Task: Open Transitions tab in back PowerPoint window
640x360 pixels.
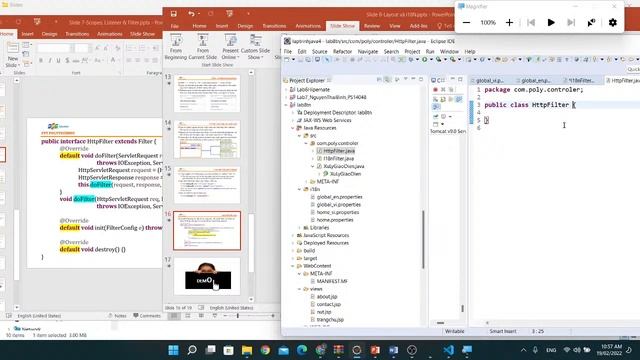Action: (x=77, y=34)
